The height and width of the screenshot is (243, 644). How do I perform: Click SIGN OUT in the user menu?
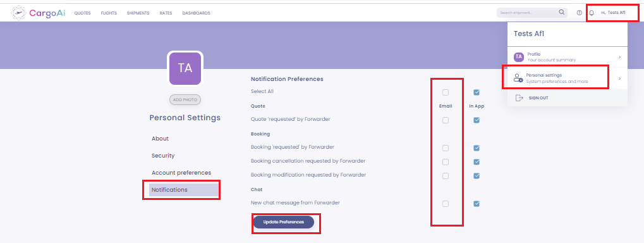538,98
